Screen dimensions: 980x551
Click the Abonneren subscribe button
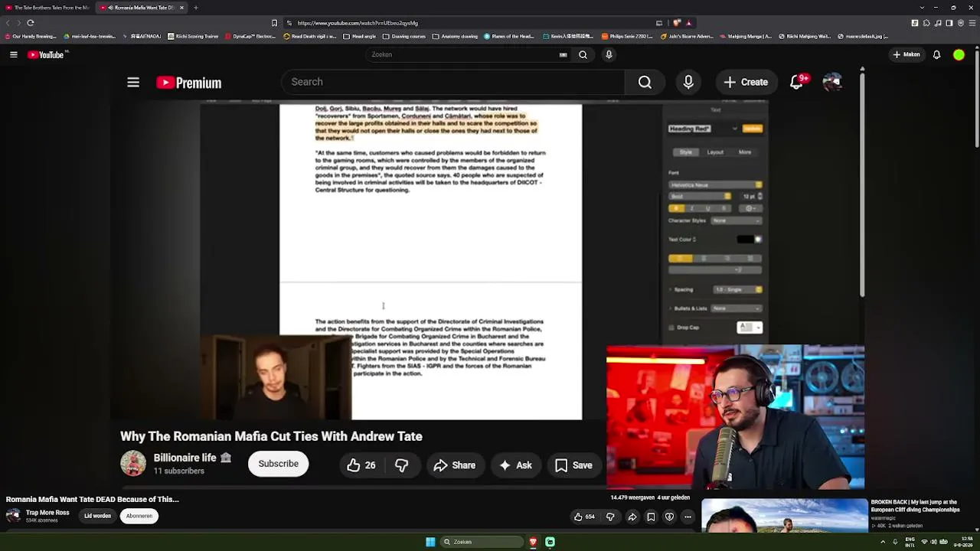(139, 516)
